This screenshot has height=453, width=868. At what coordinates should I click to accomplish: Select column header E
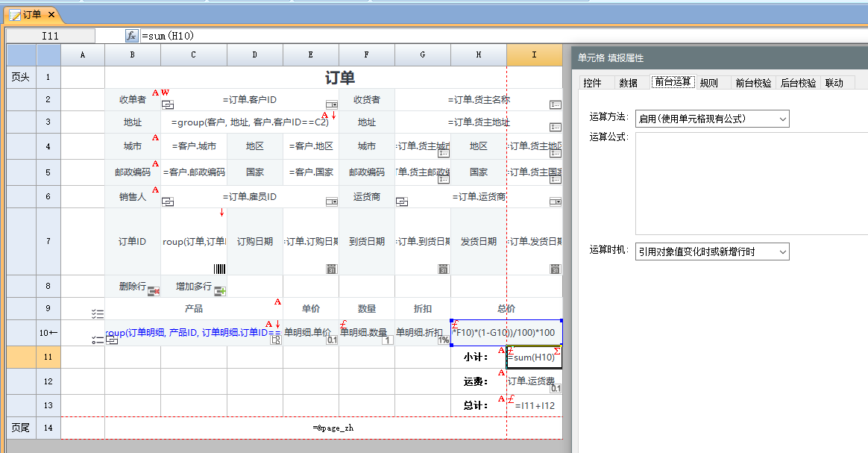[311, 55]
